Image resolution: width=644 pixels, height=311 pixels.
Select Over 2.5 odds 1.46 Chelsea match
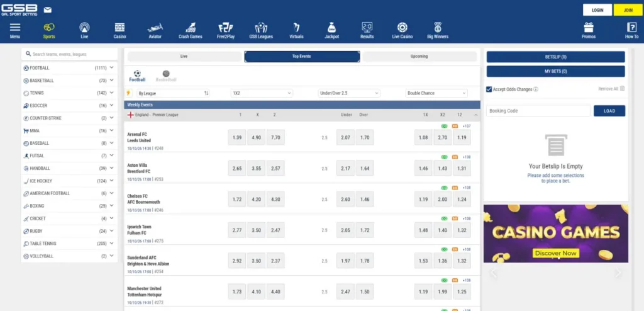tap(365, 199)
